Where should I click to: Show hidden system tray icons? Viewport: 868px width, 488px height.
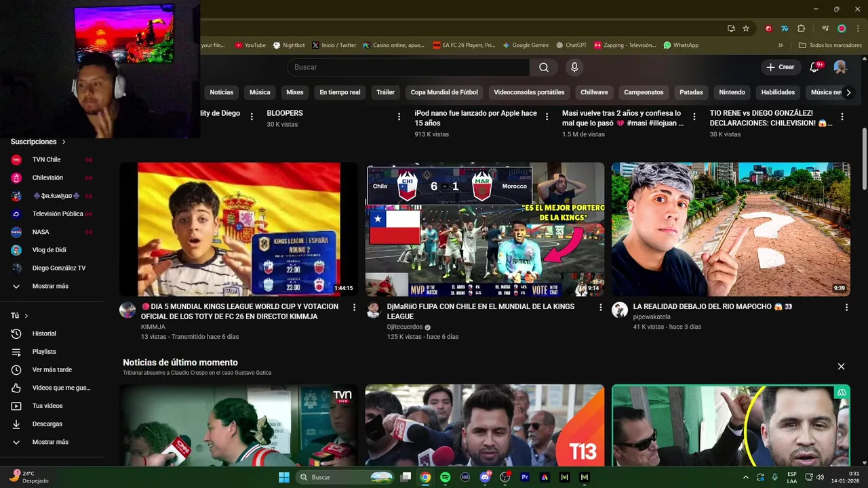coord(746,477)
